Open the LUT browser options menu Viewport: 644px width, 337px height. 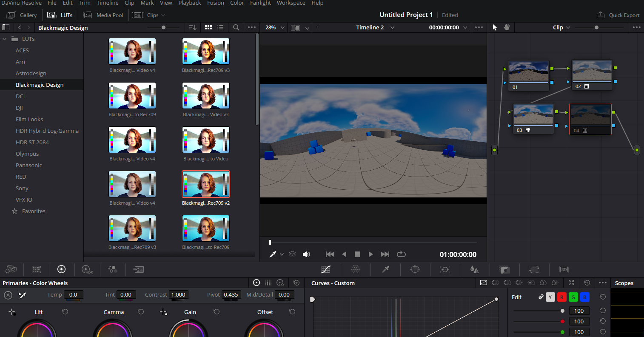point(252,27)
